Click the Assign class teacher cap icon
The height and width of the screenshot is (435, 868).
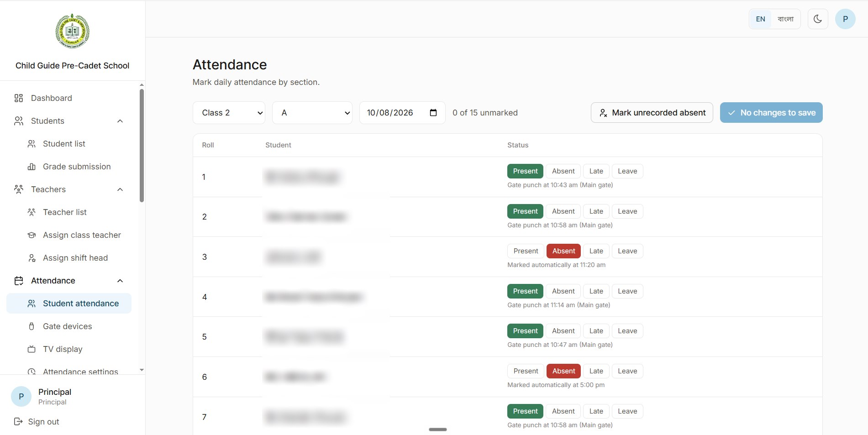tap(32, 235)
